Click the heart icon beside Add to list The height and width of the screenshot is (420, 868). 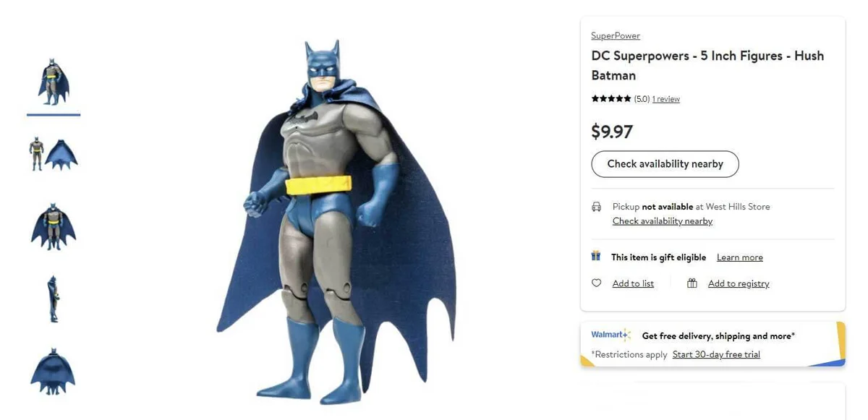[596, 283]
